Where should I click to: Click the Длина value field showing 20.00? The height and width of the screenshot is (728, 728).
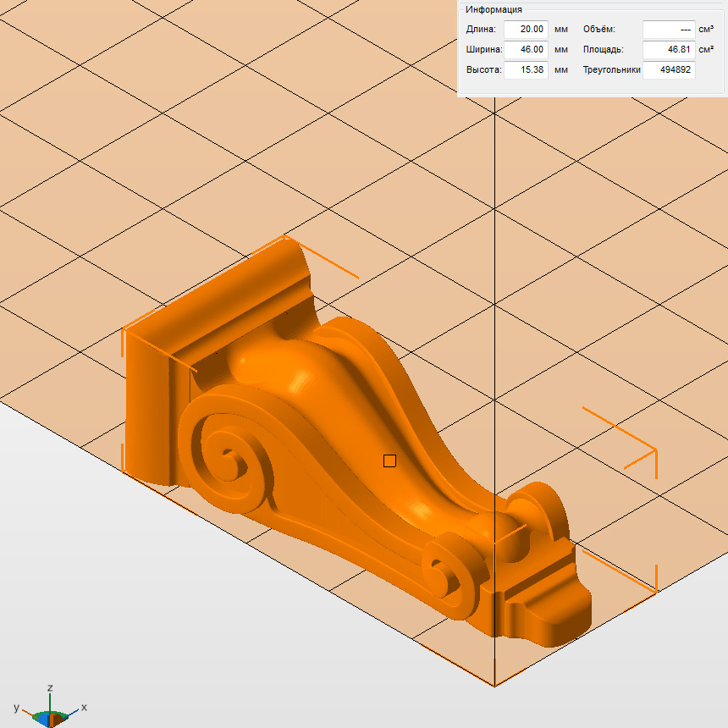[526, 29]
